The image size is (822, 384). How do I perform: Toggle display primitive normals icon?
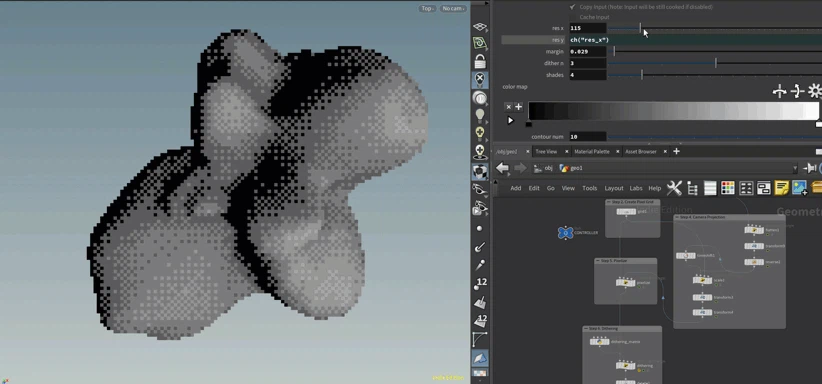click(480, 303)
